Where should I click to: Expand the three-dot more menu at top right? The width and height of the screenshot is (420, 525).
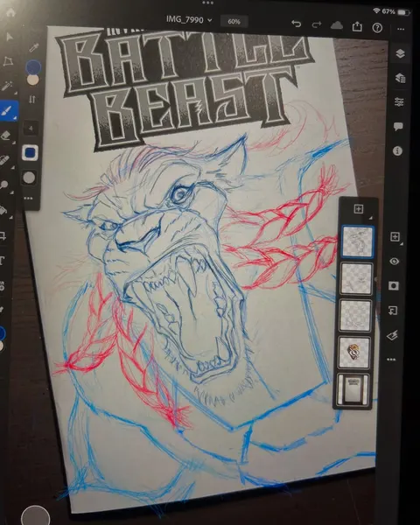tap(401, 29)
